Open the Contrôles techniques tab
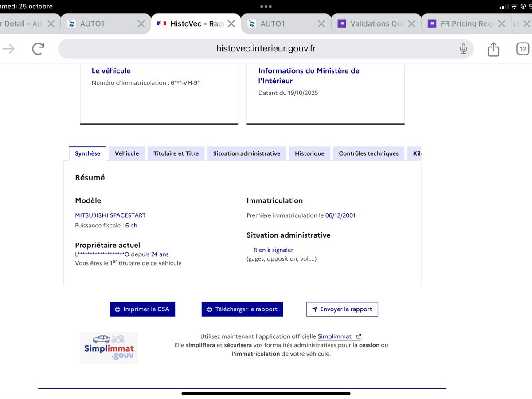Image resolution: width=532 pixels, height=399 pixels. point(368,153)
